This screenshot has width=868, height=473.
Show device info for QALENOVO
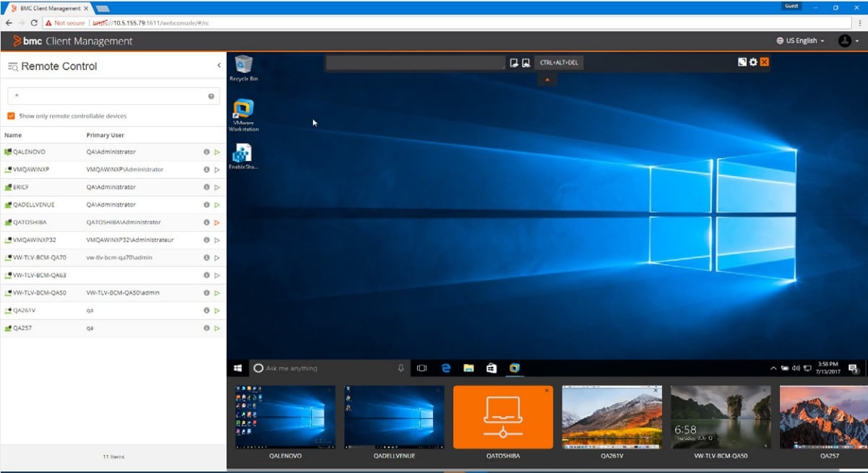pyautogui.click(x=207, y=152)
